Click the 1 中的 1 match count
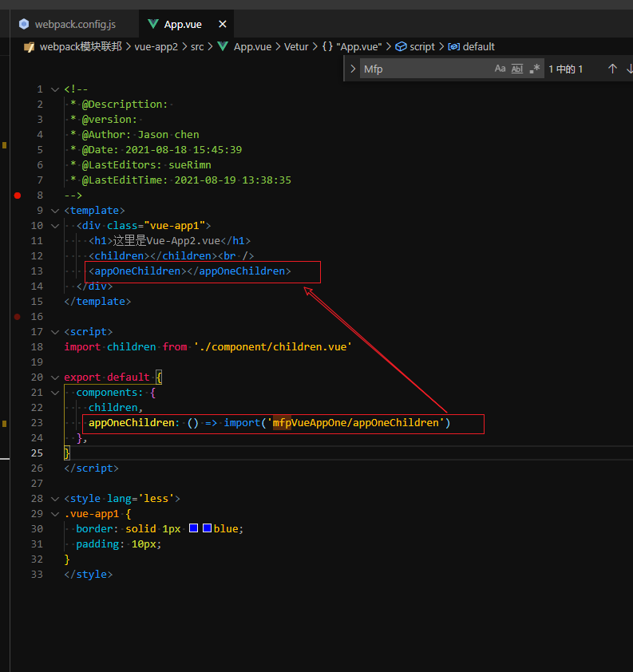 click(x=566, y=69)
